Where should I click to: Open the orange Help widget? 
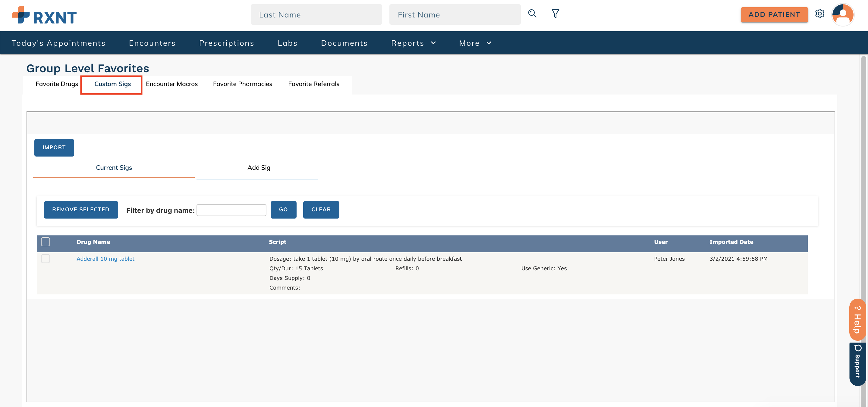pyautogui.click(x=857, y=320)
